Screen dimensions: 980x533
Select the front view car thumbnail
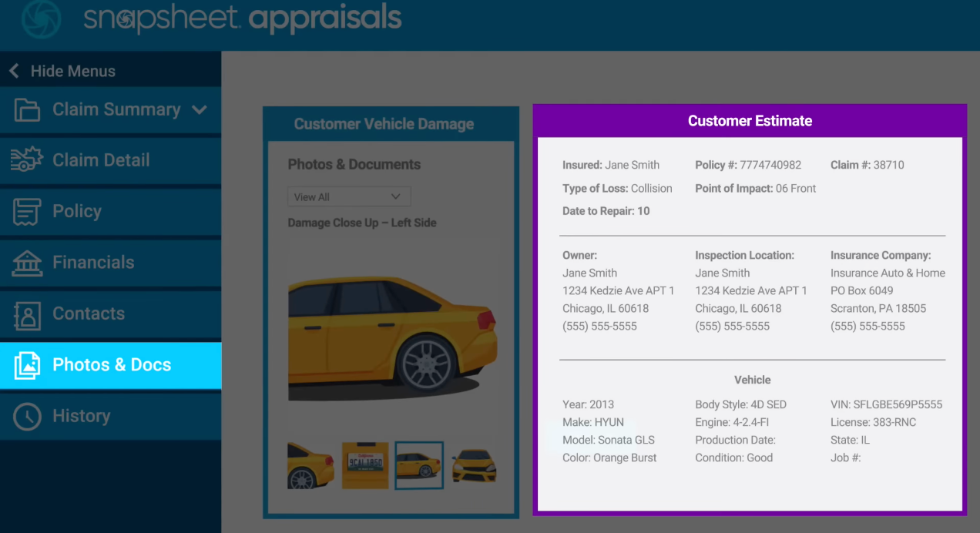tap(474, 465)
